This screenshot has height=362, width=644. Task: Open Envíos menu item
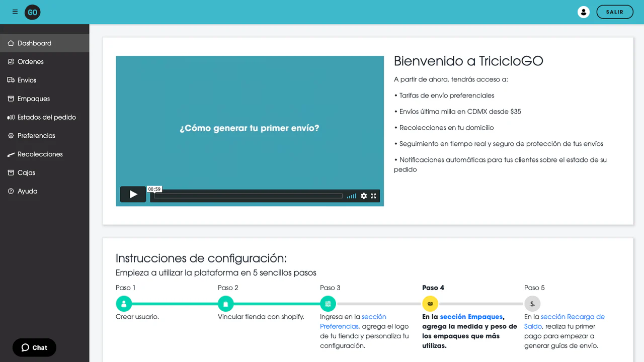click(x=45, y=80)
